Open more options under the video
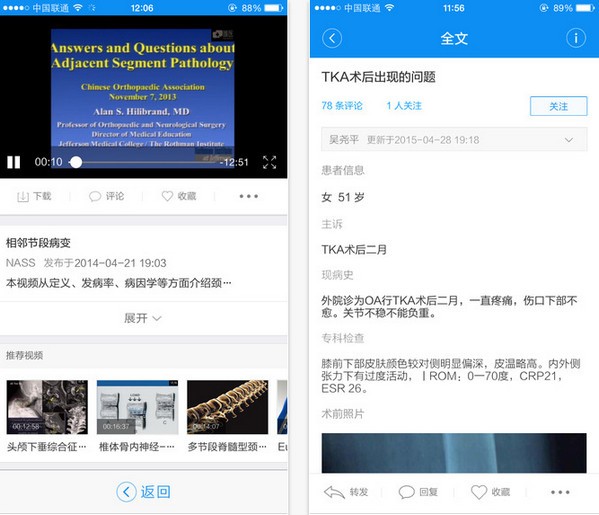 coord(249,196)
